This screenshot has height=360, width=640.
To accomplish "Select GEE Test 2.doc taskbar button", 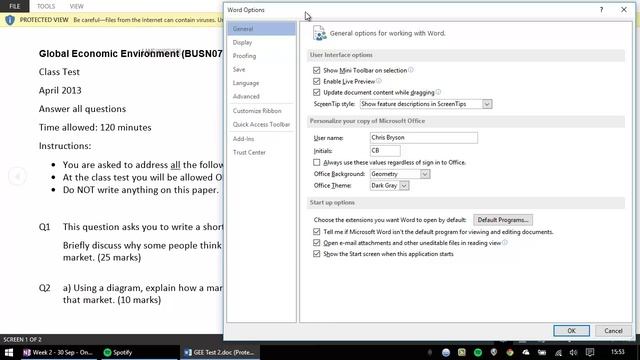I will pos(219,352).
